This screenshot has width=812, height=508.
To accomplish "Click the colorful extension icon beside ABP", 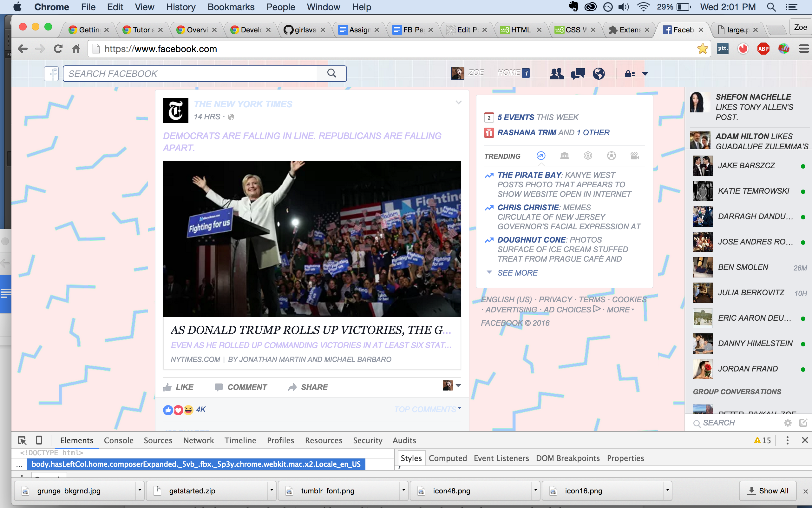I will click(x=783, y=49).
